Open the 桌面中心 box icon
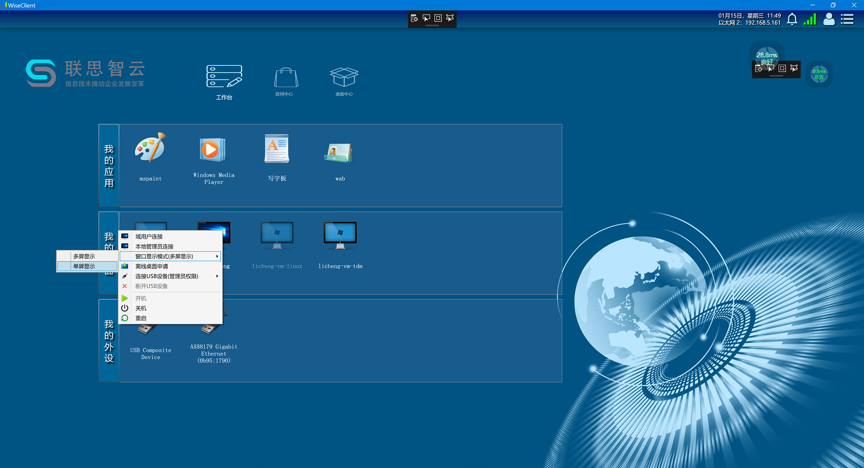 [x=344, y=78]
